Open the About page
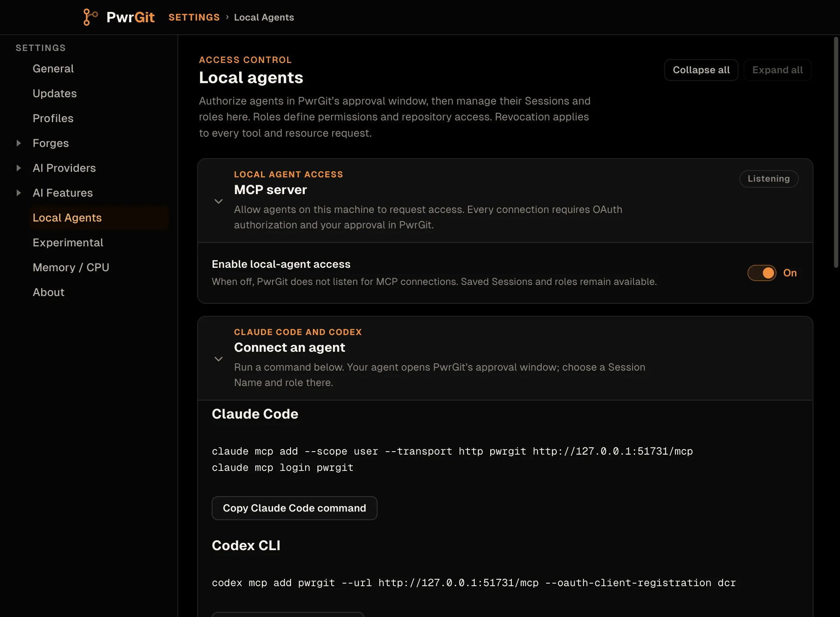 [x=48, y=292]
